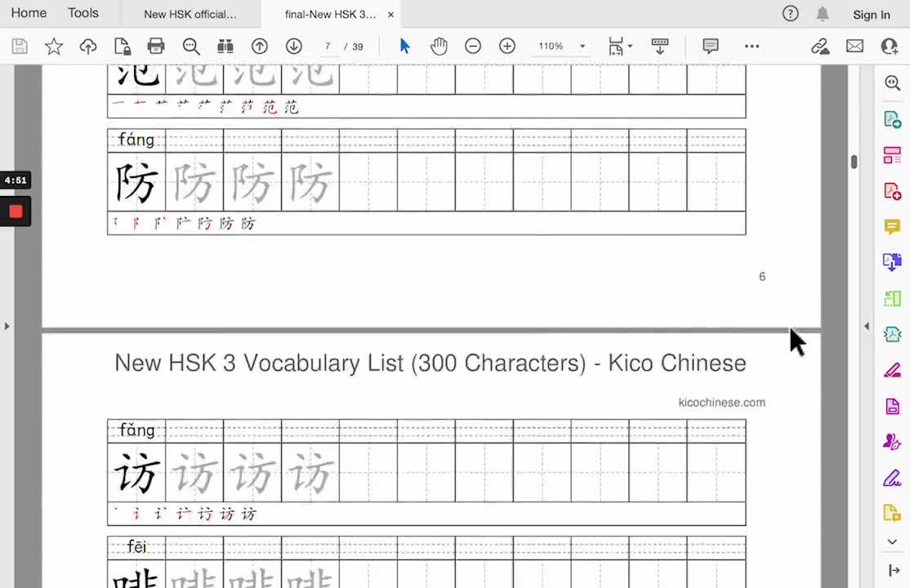Bookmark file with the star icon
910x588 pixels.
click(x=54, y=46)
